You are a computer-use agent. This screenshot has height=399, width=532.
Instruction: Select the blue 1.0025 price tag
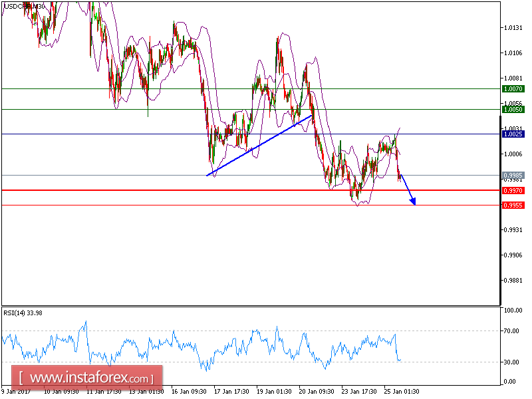513,134
